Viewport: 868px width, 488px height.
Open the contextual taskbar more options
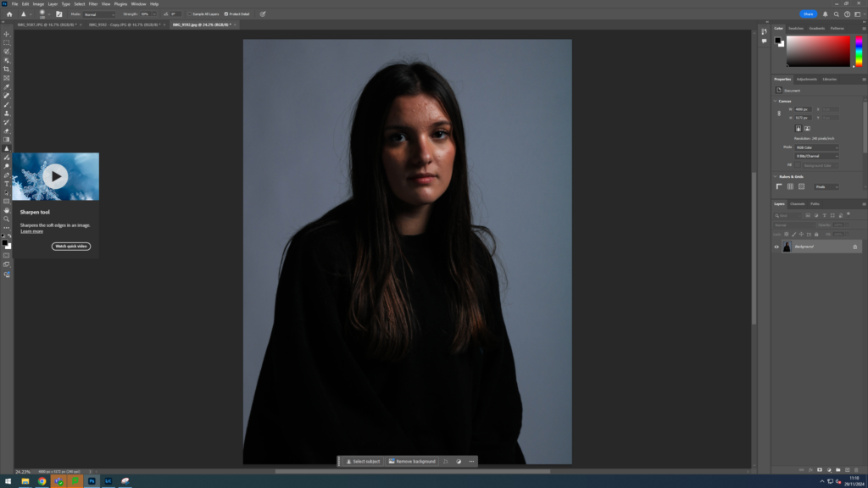click(x=471, y=462)
